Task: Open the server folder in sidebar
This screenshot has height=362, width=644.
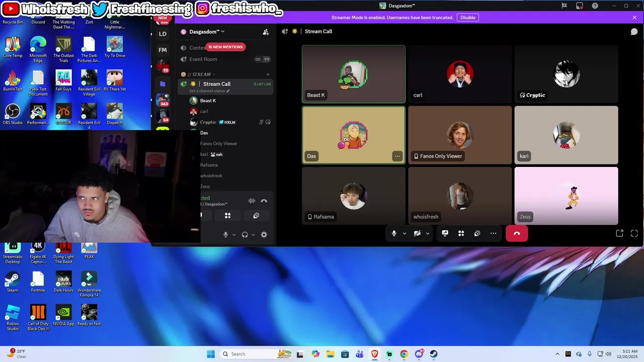Action: 163,83
